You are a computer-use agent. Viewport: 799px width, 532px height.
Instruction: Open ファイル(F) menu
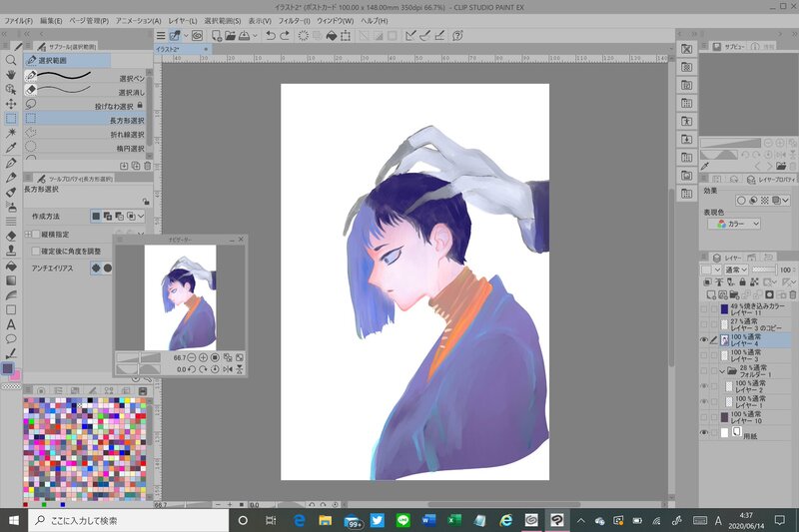coord(18,21)
